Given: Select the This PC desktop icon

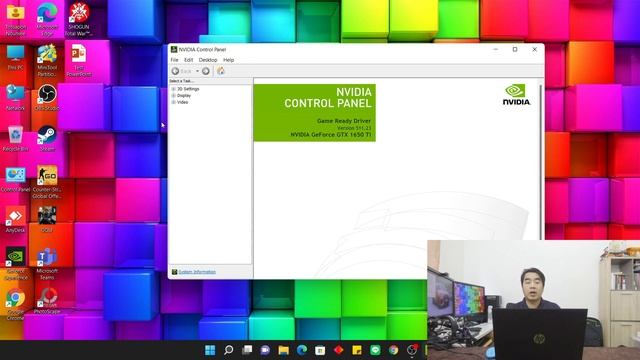Looking at the screenshot, I should point(16,58).
